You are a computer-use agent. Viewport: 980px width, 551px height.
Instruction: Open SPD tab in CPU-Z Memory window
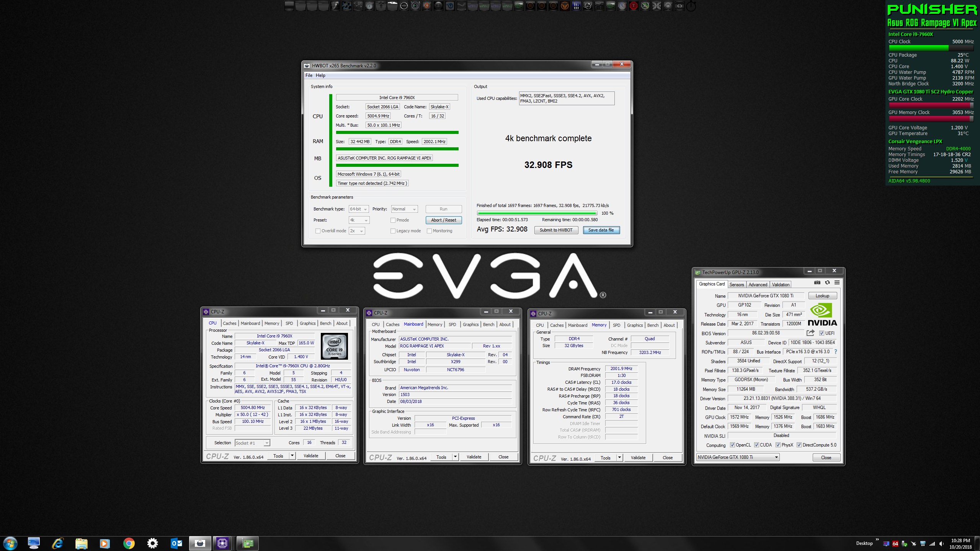(x=616, y=325)
